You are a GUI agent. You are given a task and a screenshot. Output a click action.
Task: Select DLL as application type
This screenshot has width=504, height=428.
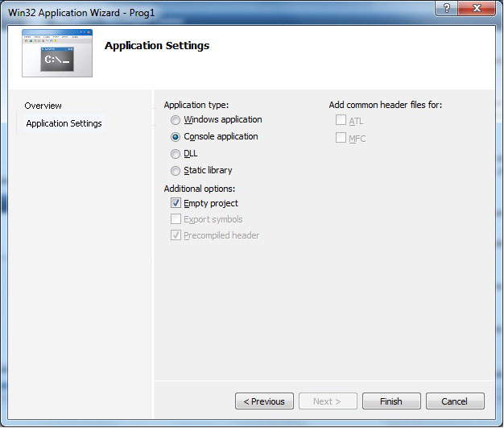176,154
